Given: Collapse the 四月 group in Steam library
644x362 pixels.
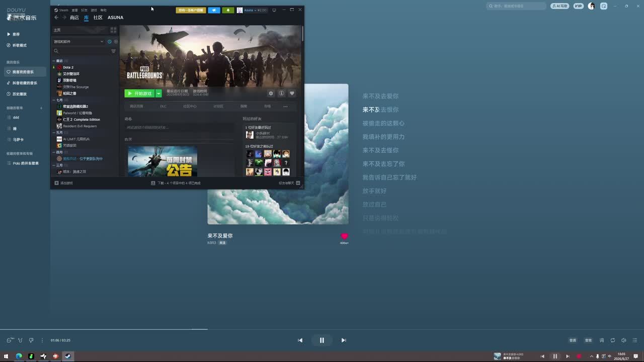Looking at the screenshot, I should pos(54,152).
